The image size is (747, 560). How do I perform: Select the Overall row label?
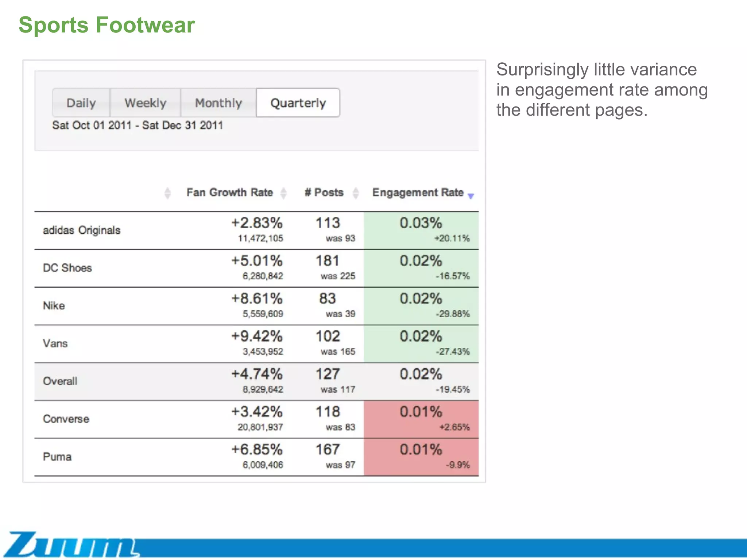tap(60, 381)
